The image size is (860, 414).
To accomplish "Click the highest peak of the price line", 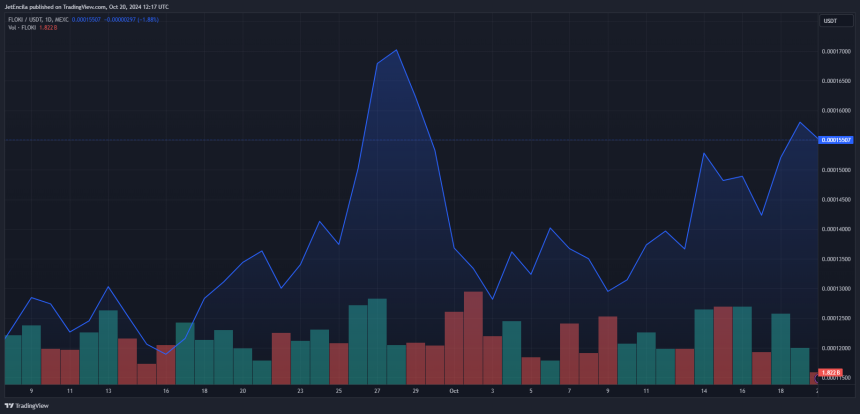I will (397, 50).
